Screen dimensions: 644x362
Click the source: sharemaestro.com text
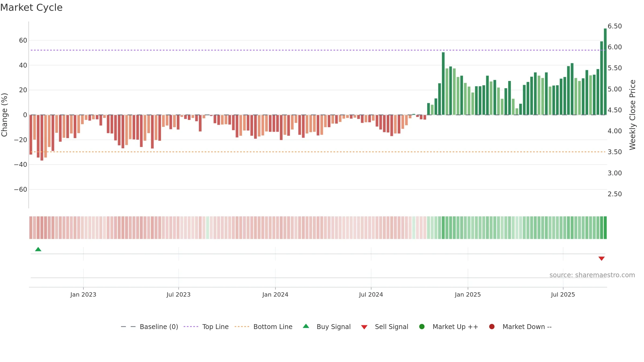592,275
